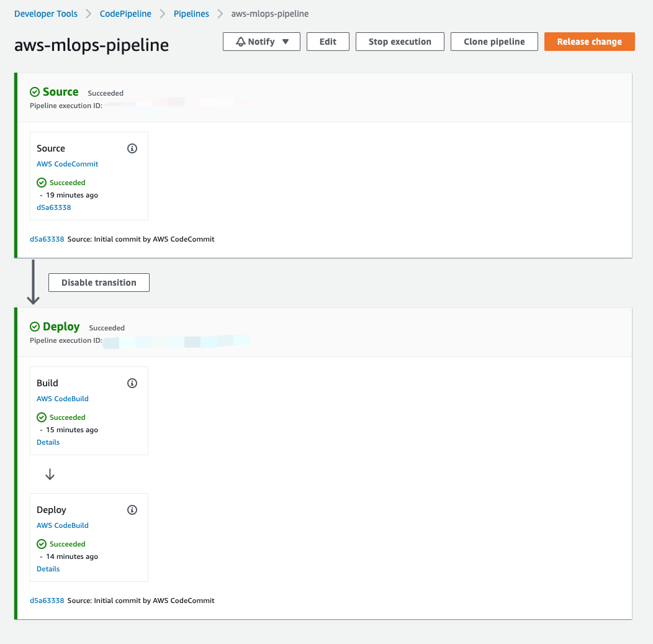Open Details link in Deploy card

coord(48,569)
